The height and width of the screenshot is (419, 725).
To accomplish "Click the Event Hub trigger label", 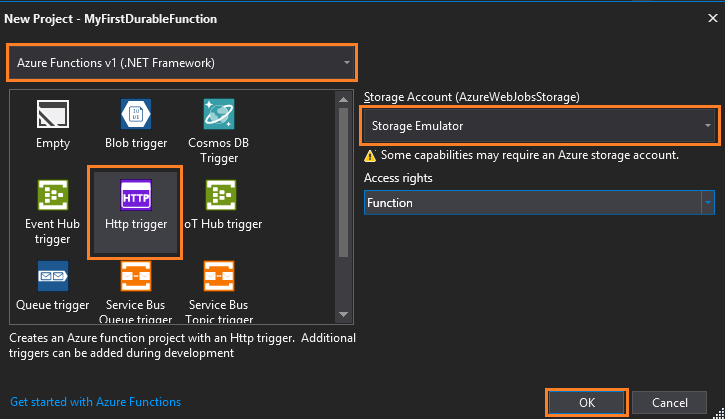I will coord(52,231).
